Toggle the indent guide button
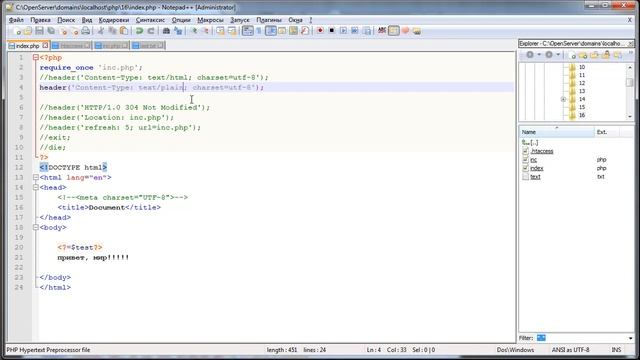The height and width of the screenshot is (360, 640). point(271,31)
